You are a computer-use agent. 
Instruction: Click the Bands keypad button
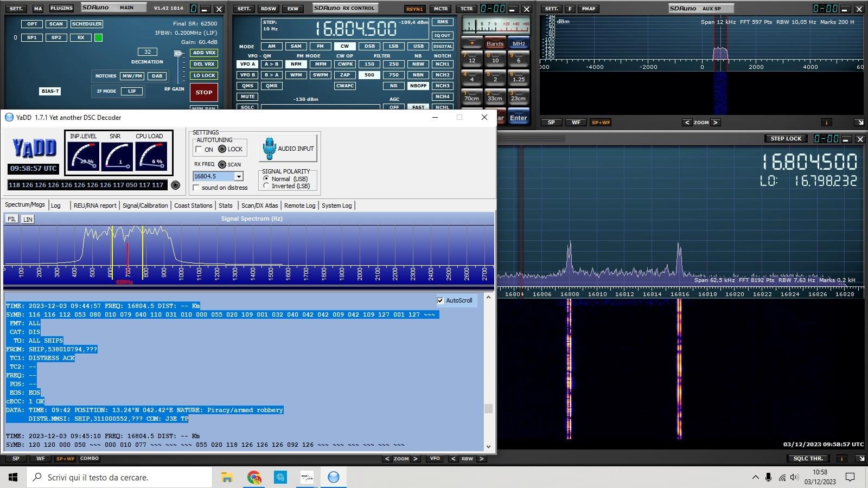tap(495, 43)
